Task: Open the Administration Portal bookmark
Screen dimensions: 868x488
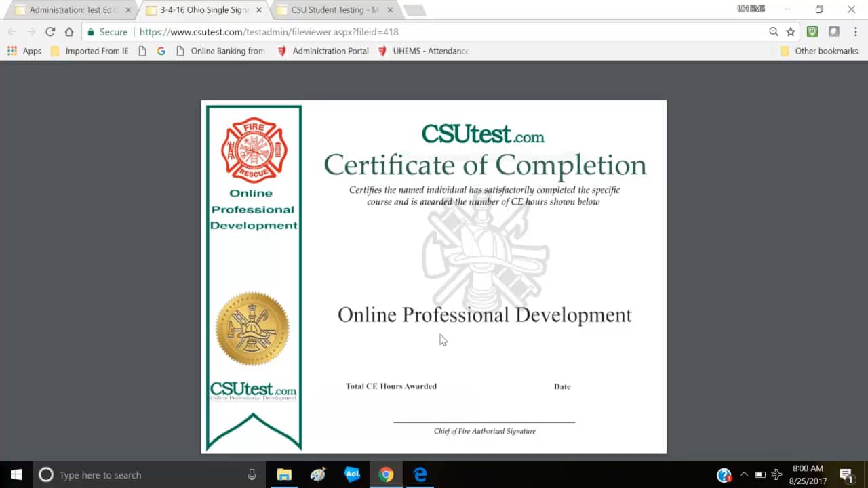Action: click(323, 51)
